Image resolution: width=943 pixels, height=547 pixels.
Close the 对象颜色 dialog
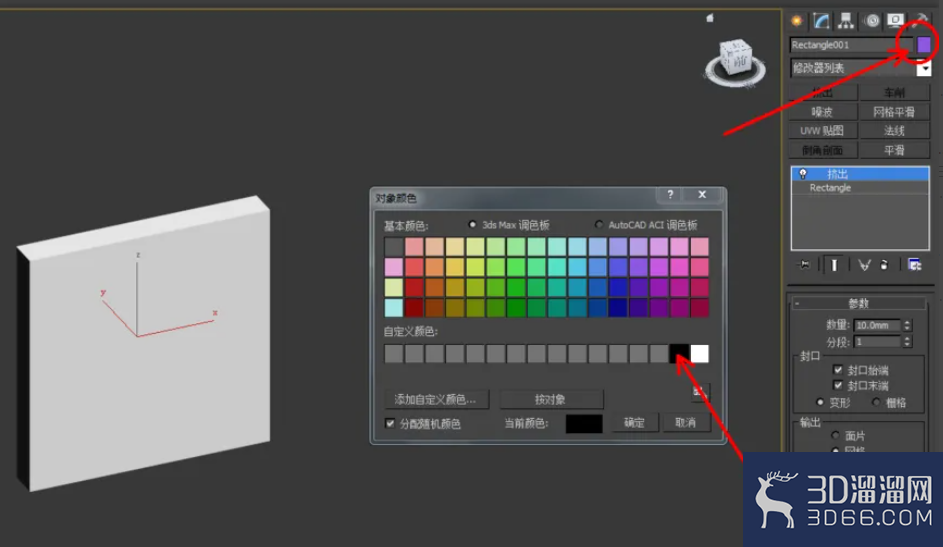coord(702,194)
